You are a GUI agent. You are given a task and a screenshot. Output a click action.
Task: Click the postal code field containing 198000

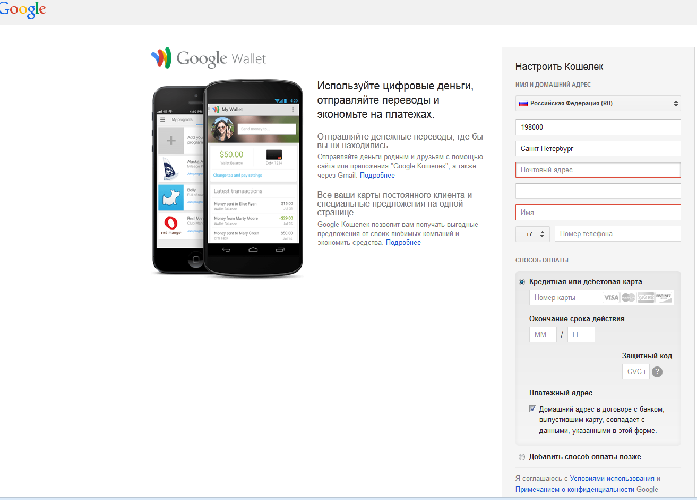click(598, 127)
